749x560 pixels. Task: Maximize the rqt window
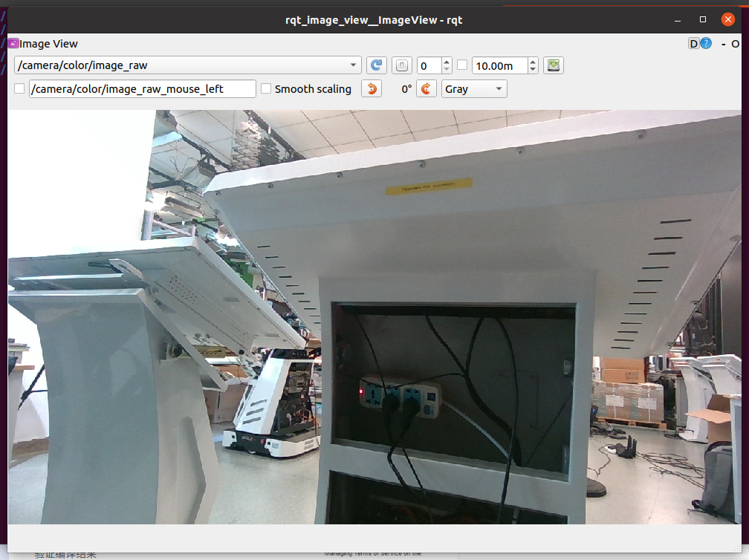tap(703, 19)
